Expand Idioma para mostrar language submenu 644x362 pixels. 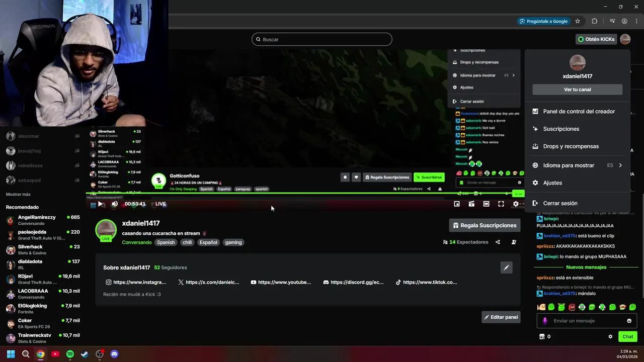[x=578, y=165]
